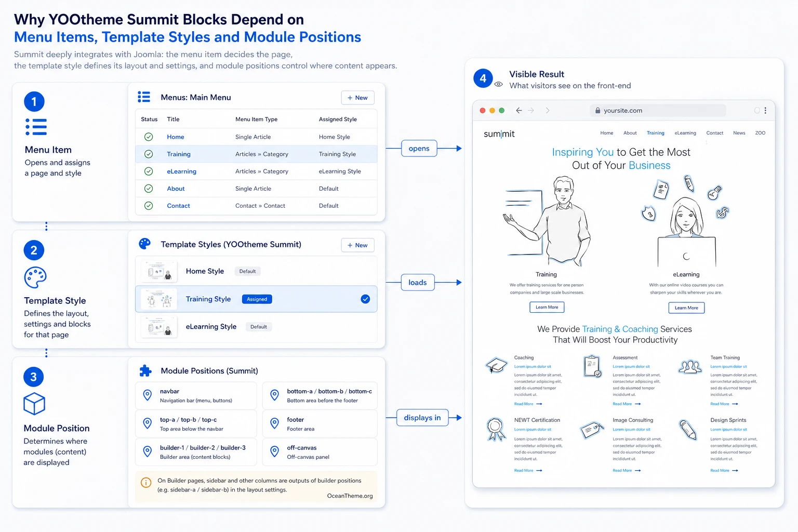Open News in the Summit site navbar
The width and height of the screenshot is (798, 532).
point(739,133)
